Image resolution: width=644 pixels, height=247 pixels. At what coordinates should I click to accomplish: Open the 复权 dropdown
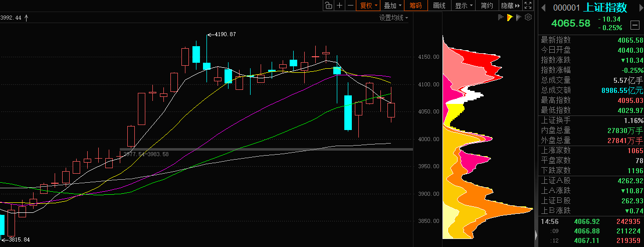tap(368, 6)
